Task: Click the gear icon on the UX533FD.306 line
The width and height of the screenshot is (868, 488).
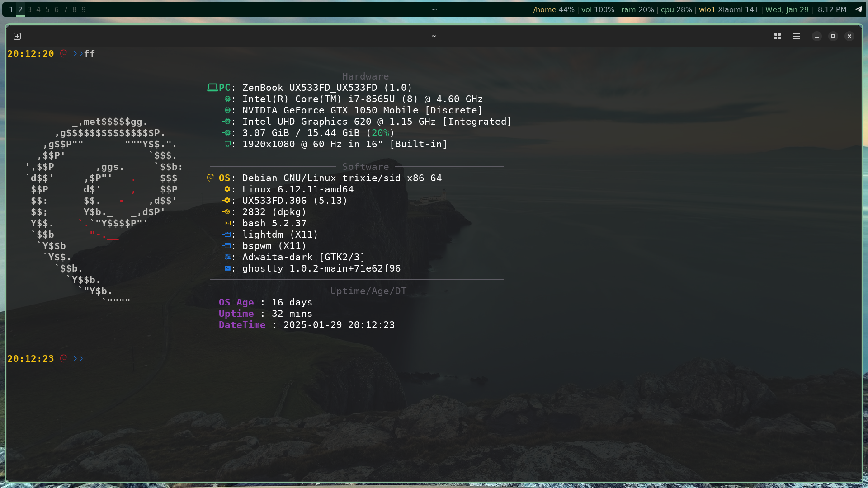Action: click(227, 201)
